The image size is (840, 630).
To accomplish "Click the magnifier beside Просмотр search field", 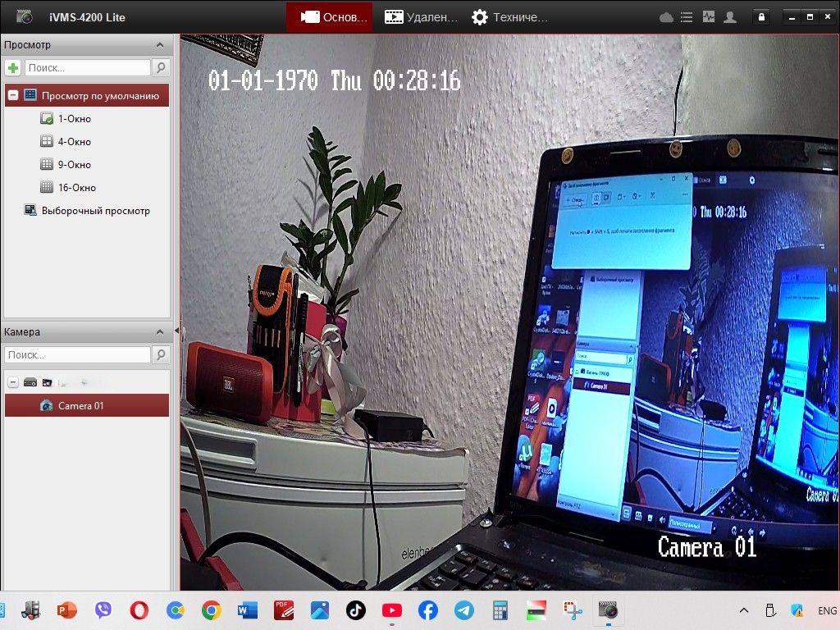I will point(160,67).
